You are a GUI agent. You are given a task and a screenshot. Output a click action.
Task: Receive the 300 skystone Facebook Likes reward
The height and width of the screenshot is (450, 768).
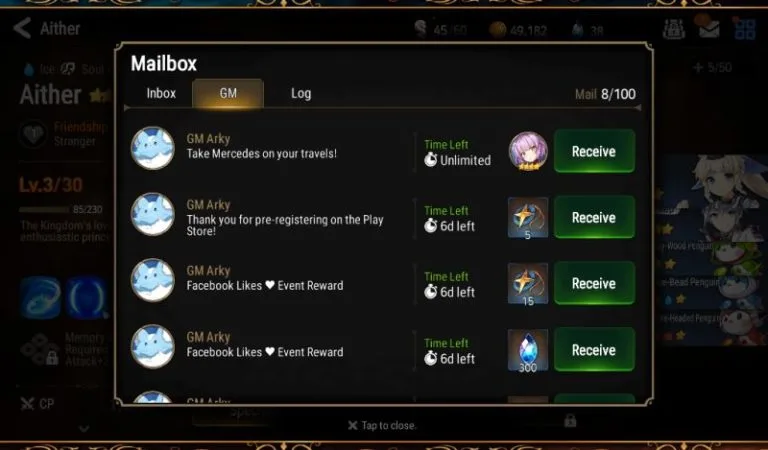tap(594, 350)
